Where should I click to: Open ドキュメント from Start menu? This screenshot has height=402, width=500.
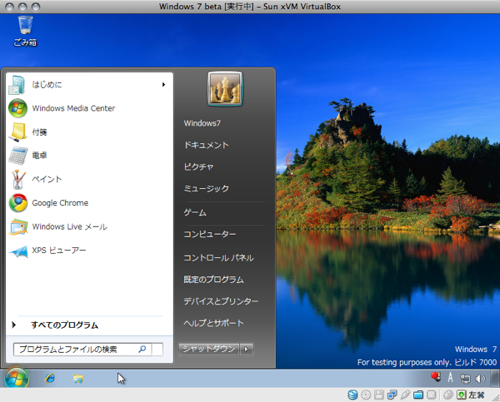pyautogui.click(x=206, y=145)
